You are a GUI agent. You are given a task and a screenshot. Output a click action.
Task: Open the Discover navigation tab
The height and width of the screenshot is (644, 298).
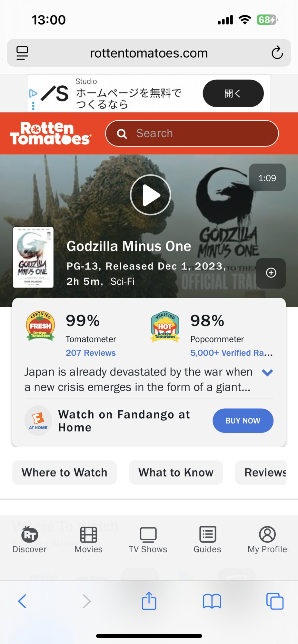pyautogui.click(x=29, y=539)
